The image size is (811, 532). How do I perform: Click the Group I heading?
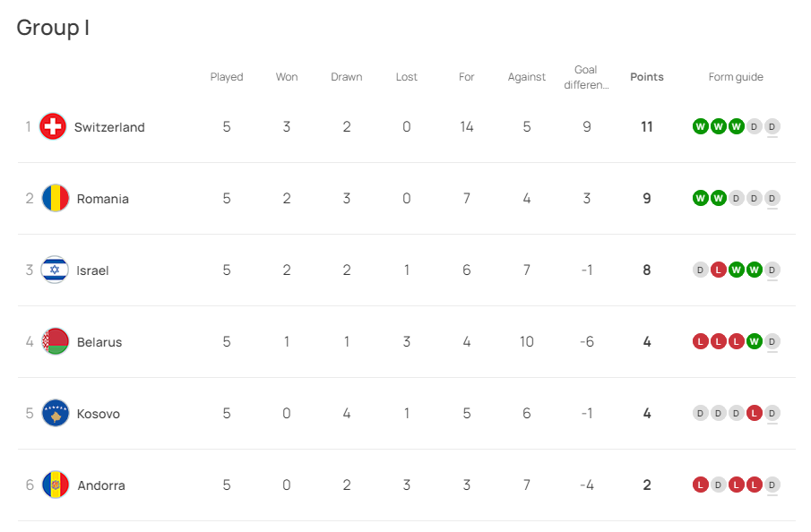click(53, 28)
